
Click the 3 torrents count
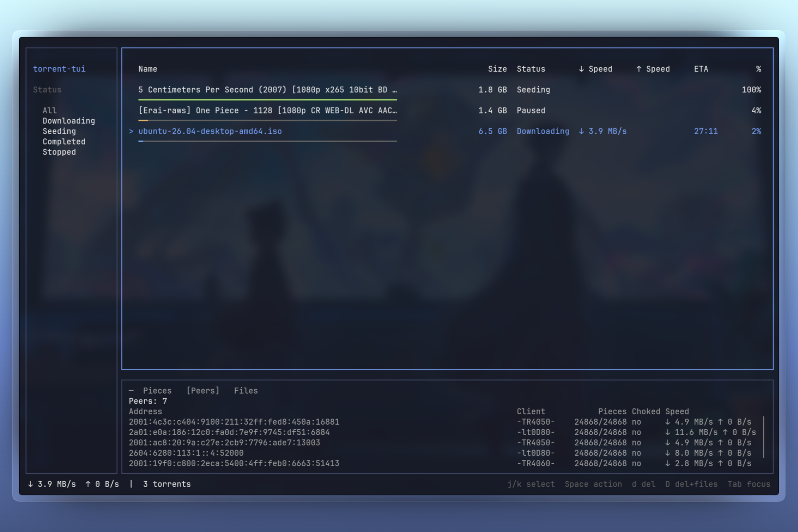point(167,484)
